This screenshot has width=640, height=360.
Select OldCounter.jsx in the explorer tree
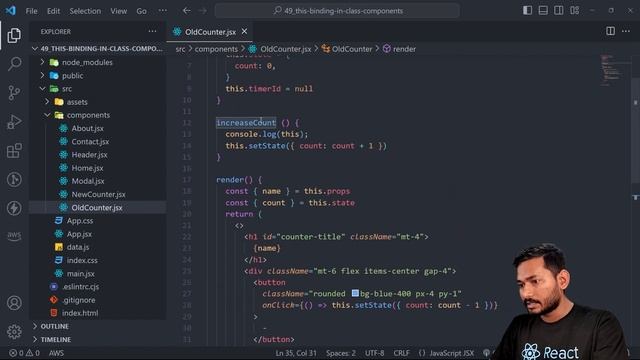(x=97, y=207)
